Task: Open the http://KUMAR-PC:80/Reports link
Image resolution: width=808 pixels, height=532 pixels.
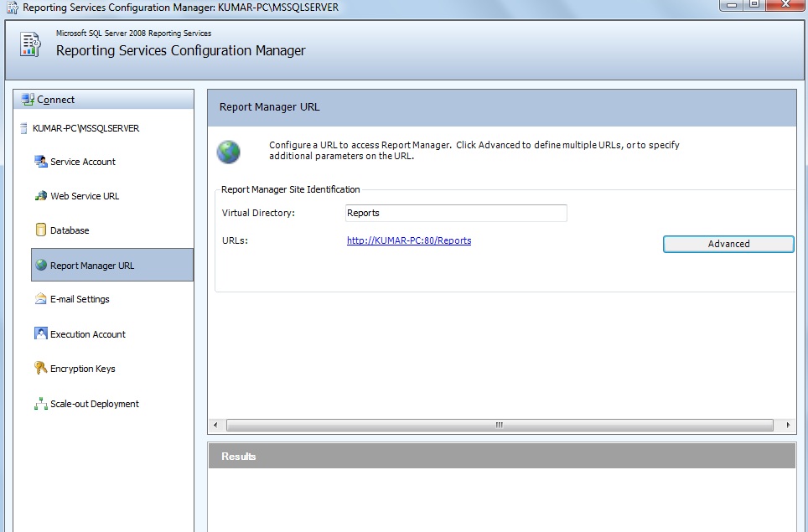Action: [x=407, y=240]
